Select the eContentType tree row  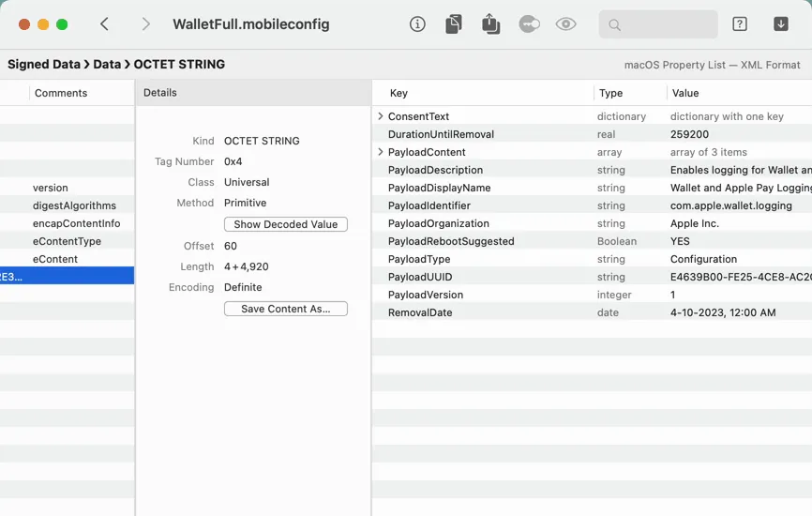(x=67, y=241)
